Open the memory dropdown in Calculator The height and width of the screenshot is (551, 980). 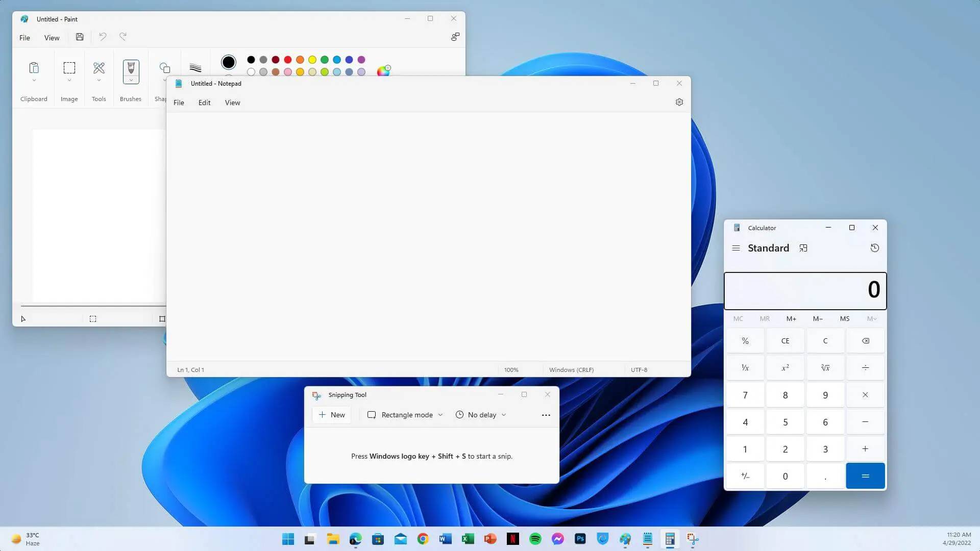pos(872,318)
